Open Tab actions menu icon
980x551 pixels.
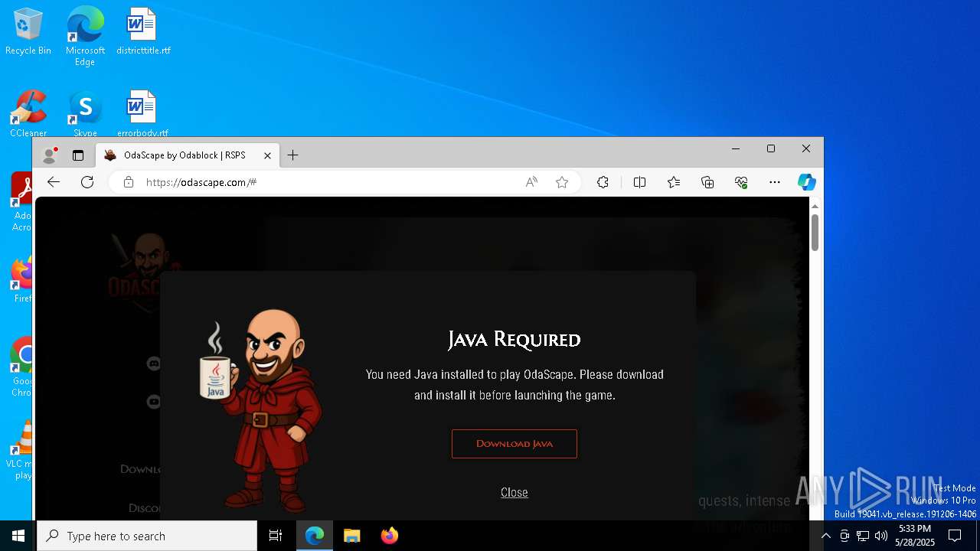coord(78,155)
